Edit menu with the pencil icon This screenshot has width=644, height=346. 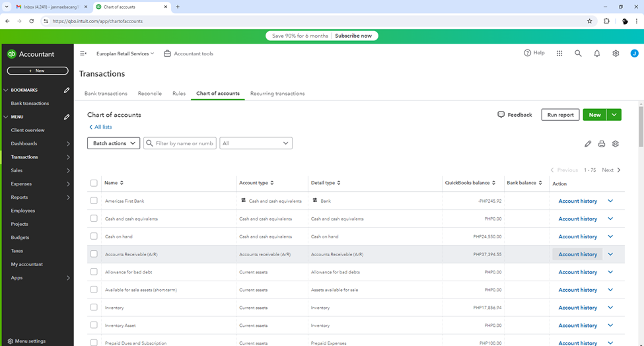67,117
